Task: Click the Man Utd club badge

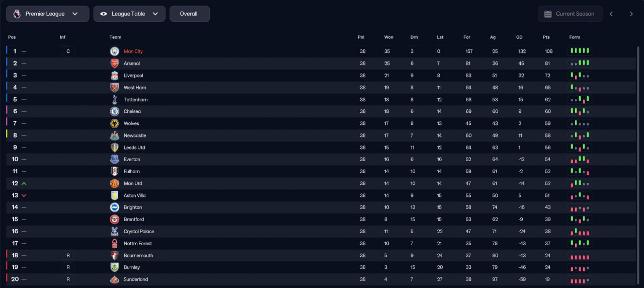Action: (x=115, y=183)
